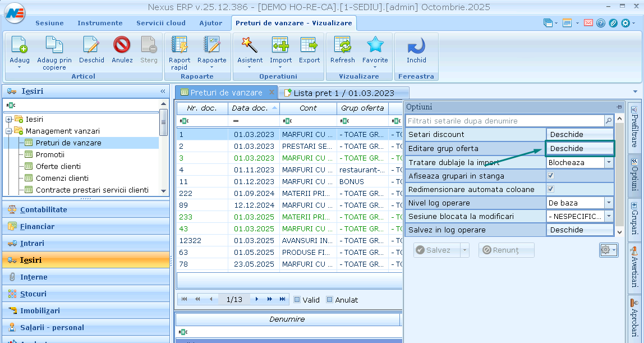Refresh the price list view
Image resolution: width=644 pixels, height=343 pixels.
(342, 45)
